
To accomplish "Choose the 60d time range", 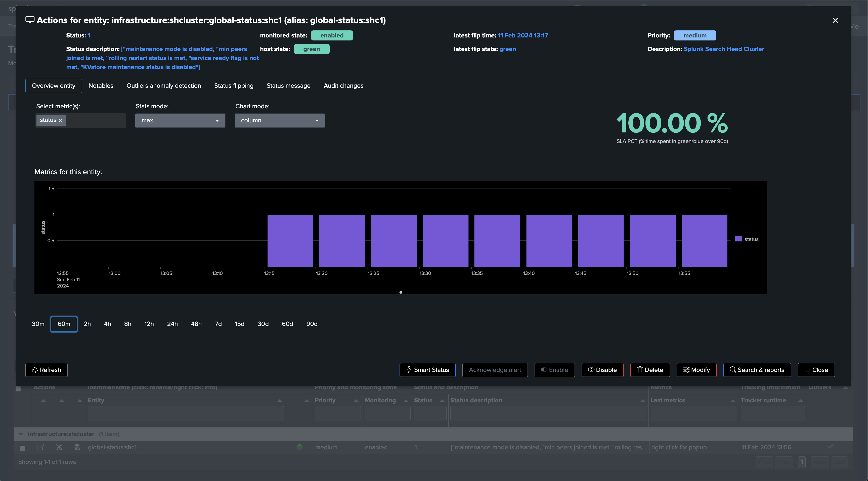I will (287, 324).
